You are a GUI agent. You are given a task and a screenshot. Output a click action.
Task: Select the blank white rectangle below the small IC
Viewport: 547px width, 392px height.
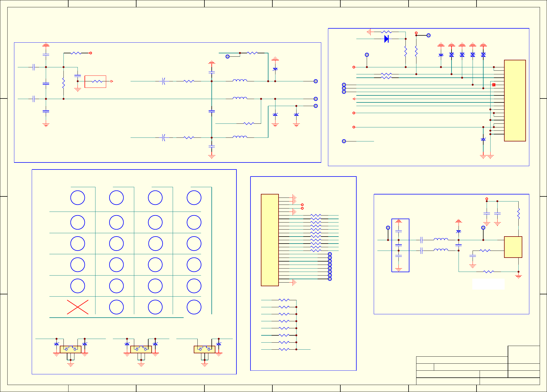pos(488,284)
